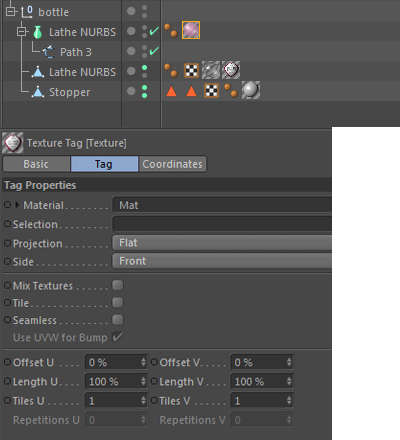Select the Stopper object in the tree

(x=69, y=92)
